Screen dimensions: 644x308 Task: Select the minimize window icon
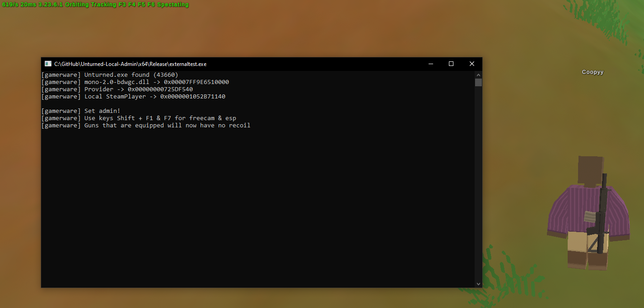[x=430, y=64]
